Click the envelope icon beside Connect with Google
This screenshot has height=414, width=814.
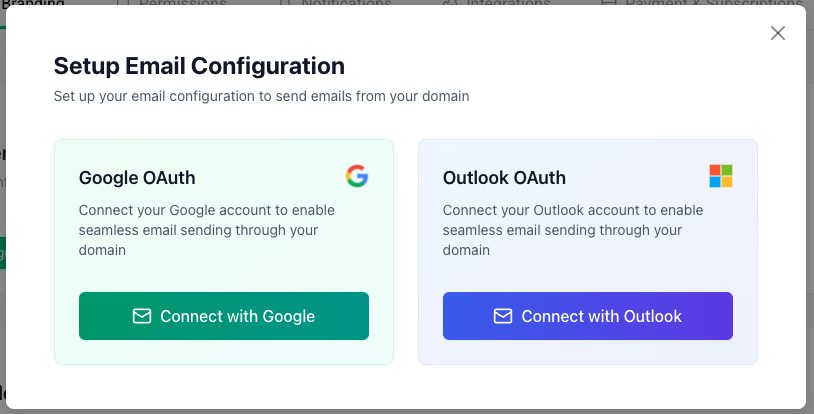142,316
